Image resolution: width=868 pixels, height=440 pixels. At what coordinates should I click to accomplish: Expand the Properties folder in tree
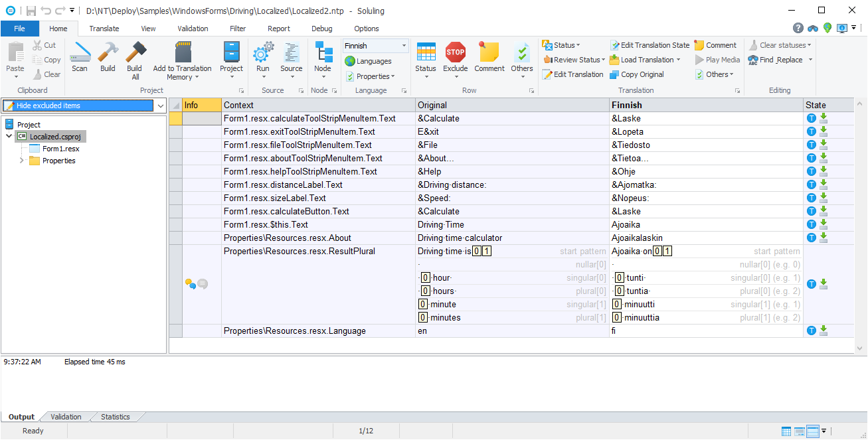(21, 161)
